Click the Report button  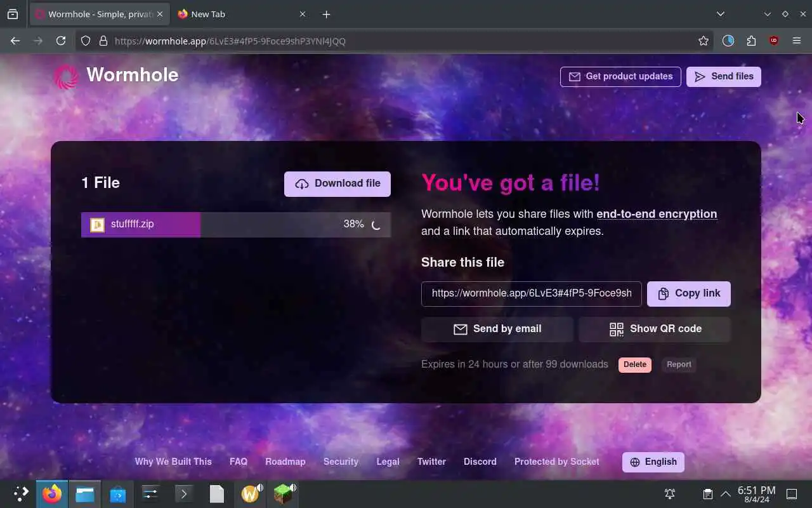click(679, 364)
